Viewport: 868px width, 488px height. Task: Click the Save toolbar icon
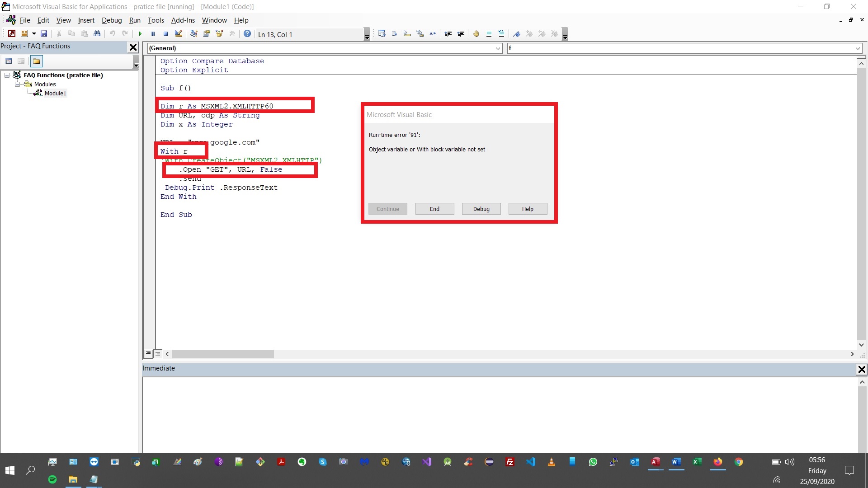pos(44,34)
